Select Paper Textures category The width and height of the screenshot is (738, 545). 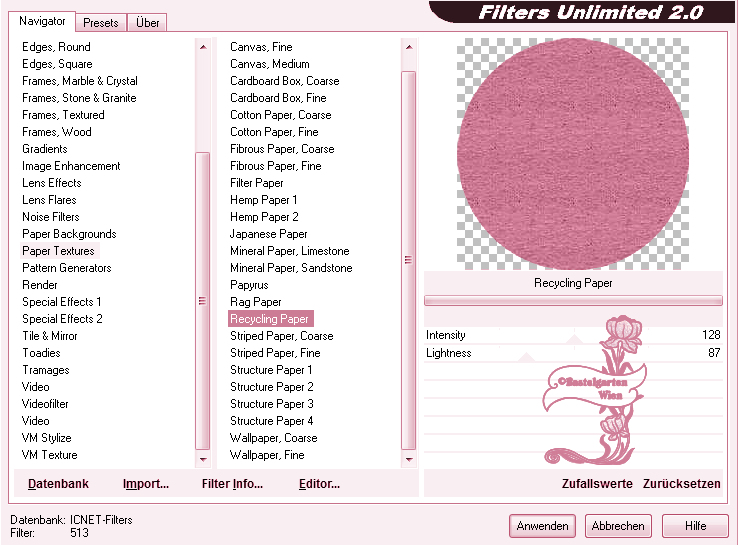pyautogui.click(x=58, y=251)
